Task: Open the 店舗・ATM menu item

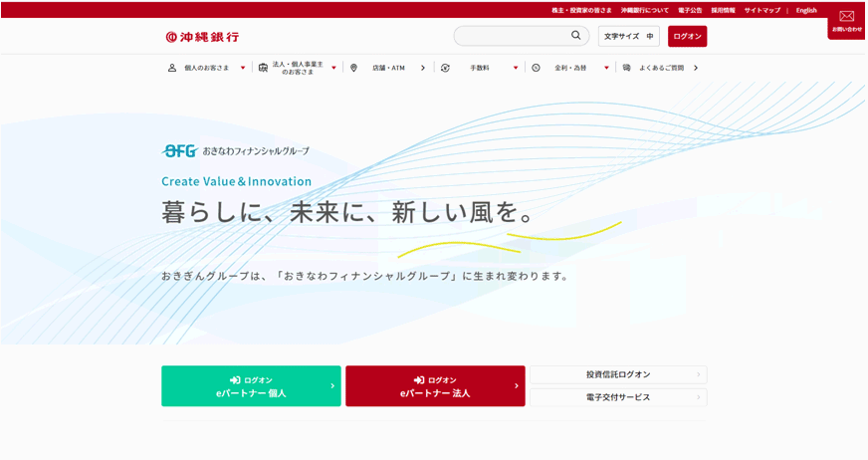Action: (388, 68)
